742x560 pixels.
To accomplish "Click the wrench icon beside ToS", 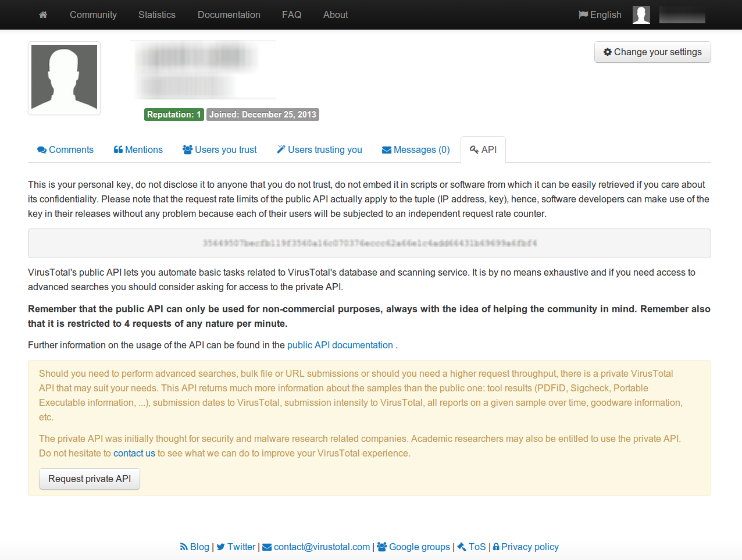I will pyautogui.click(x=462, y=547).
